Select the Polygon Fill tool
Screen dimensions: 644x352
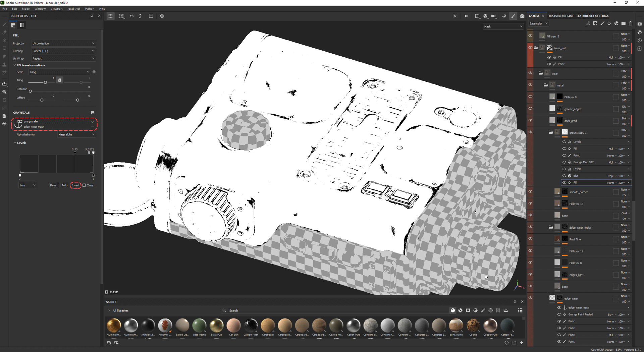(x=4, y=49)
